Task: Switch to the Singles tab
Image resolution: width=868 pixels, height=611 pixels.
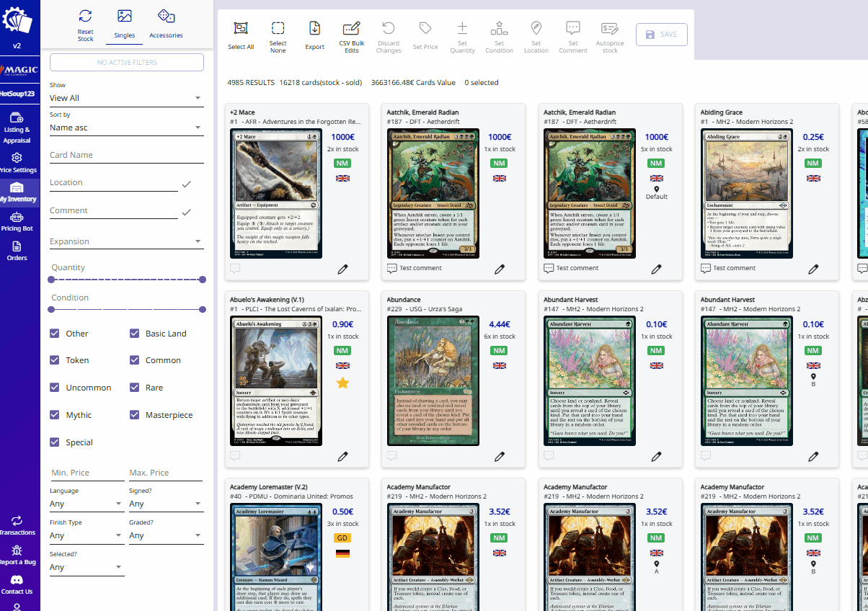Action: coord(124,24)
